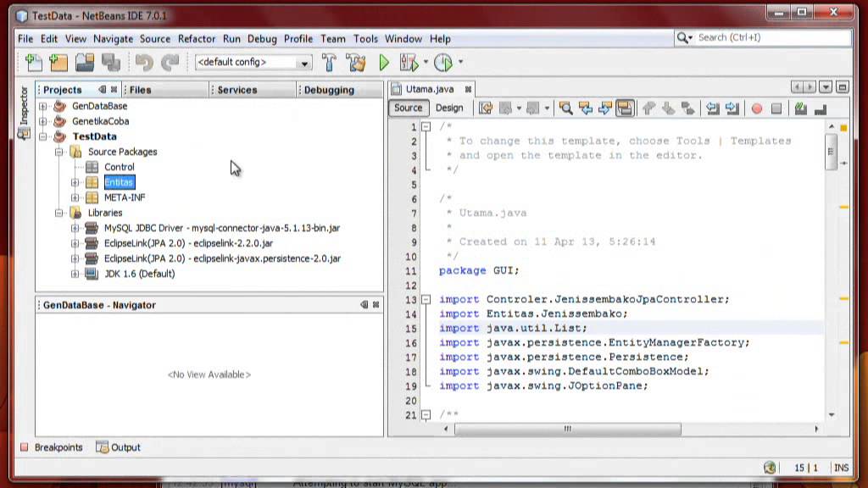Click the Save All toolbar icon
Viewport: 868px width, 488px height.
(x=111, y=63)
